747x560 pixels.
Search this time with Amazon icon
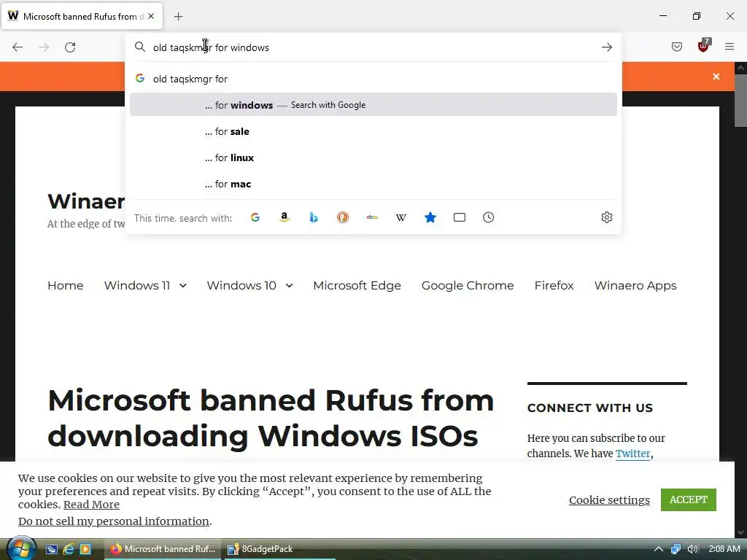[285, 217]
